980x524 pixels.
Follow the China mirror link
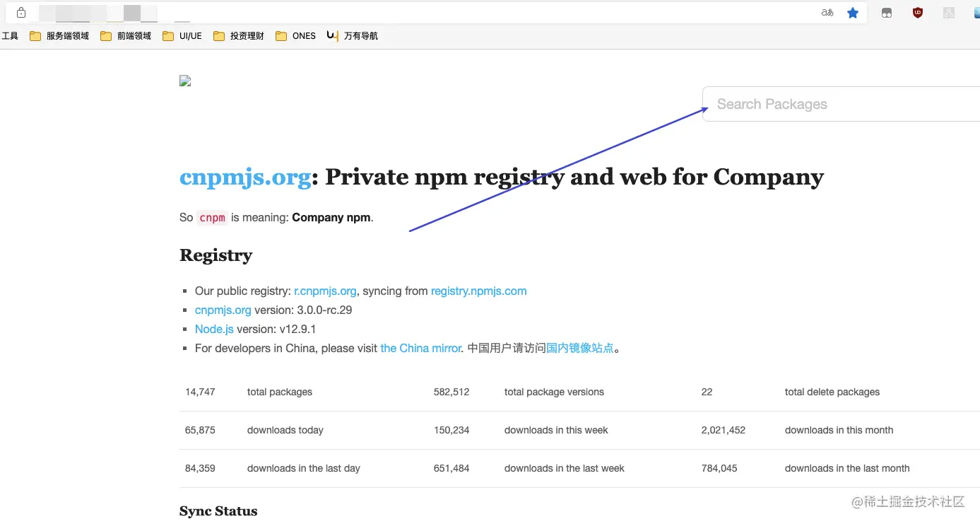(421, 348)
